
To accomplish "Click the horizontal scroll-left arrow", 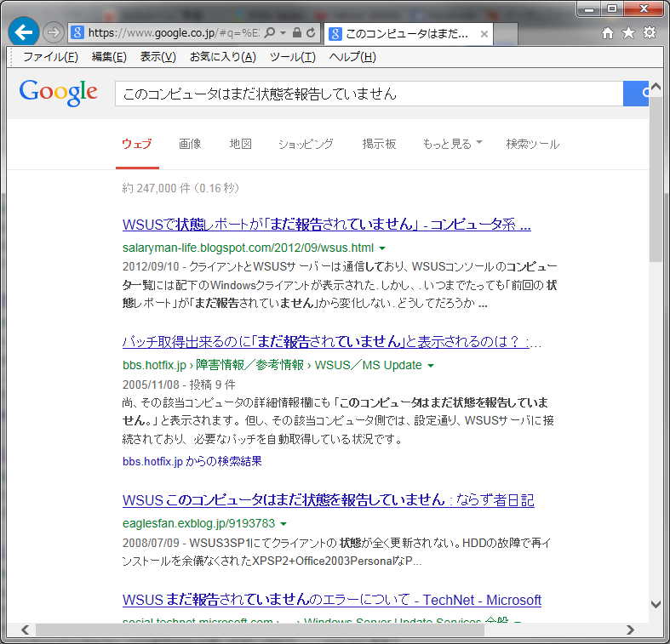I will pos(26,630).
